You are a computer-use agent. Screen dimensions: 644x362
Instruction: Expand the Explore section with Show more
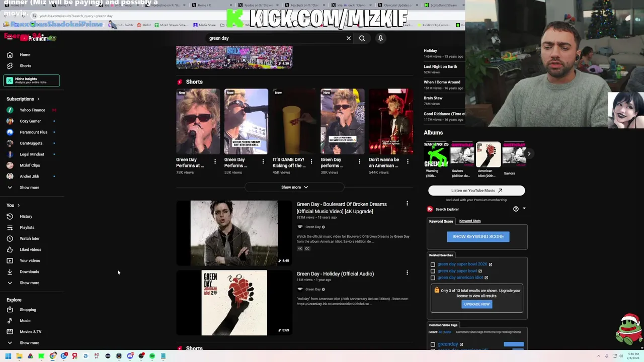[31, 343]
